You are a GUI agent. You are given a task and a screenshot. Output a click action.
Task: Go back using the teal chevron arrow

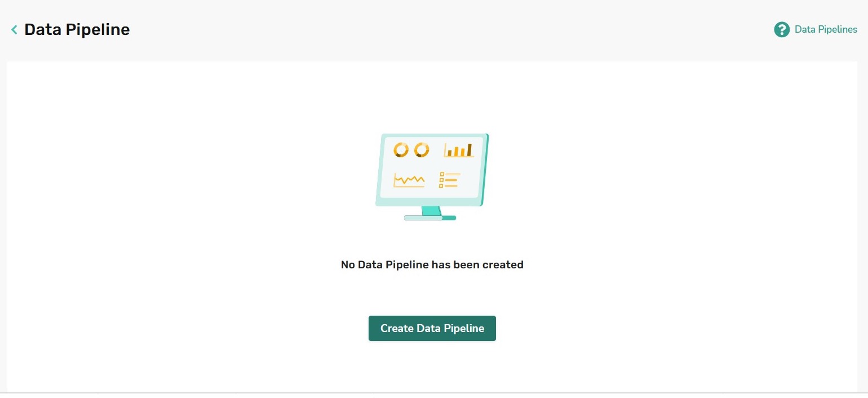coord(14,29)
